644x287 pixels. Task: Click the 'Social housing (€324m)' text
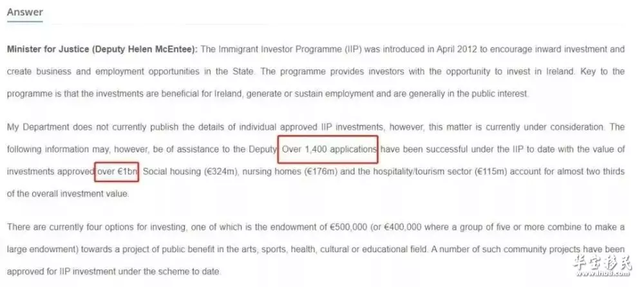click(x=191, y=172)
